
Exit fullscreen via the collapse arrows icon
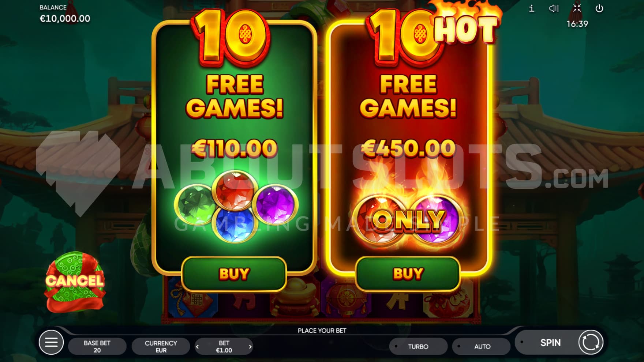[x=577, y=8]
